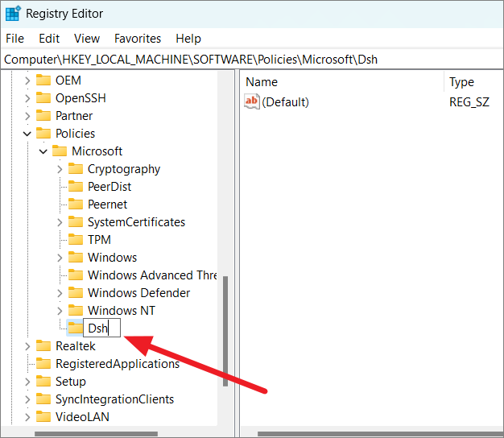Click the Realtek folder icon
The height and width of the screenshot is (438, 504).
tap(43, 345)
